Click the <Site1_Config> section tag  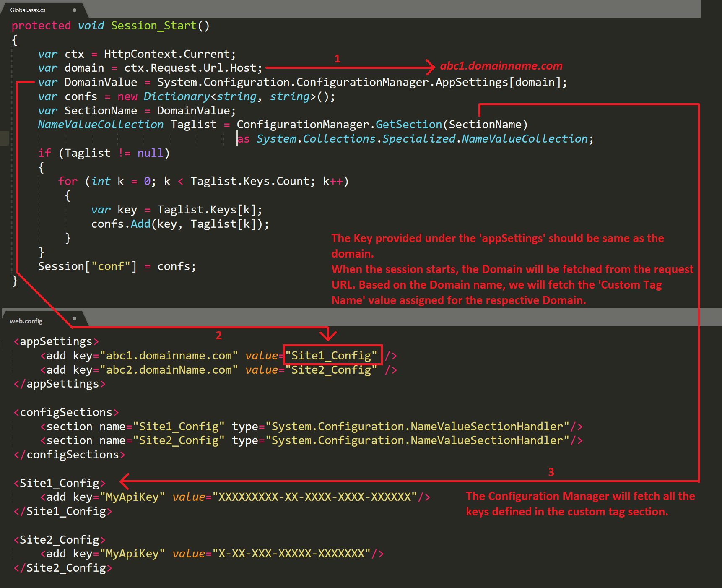60,483
